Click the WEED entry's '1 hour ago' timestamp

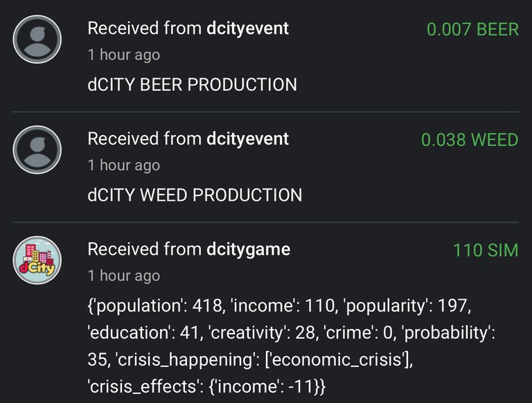[124, 165]
